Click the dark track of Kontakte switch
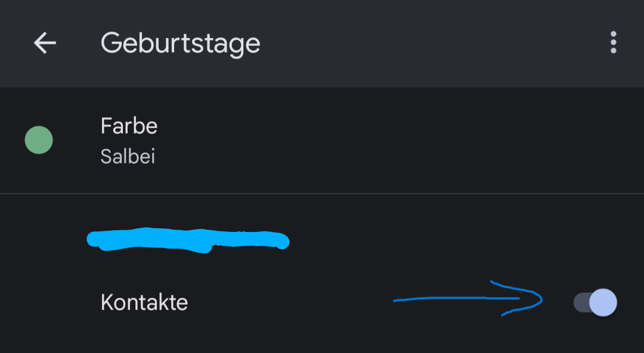 [x=580, y=302]
